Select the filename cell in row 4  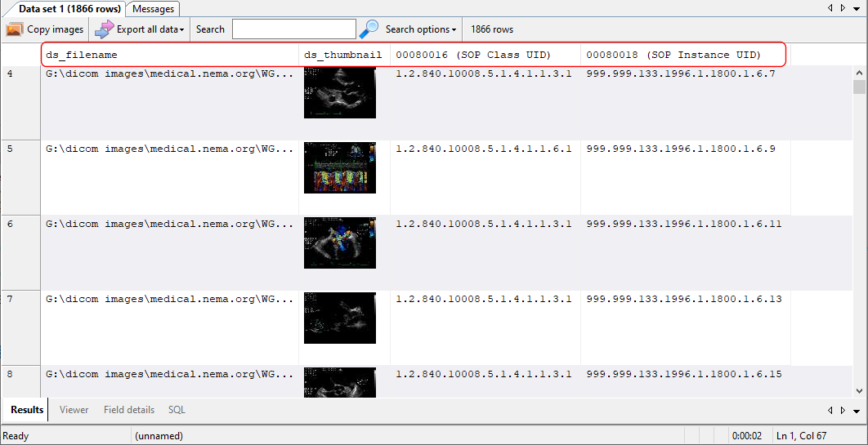170,103
